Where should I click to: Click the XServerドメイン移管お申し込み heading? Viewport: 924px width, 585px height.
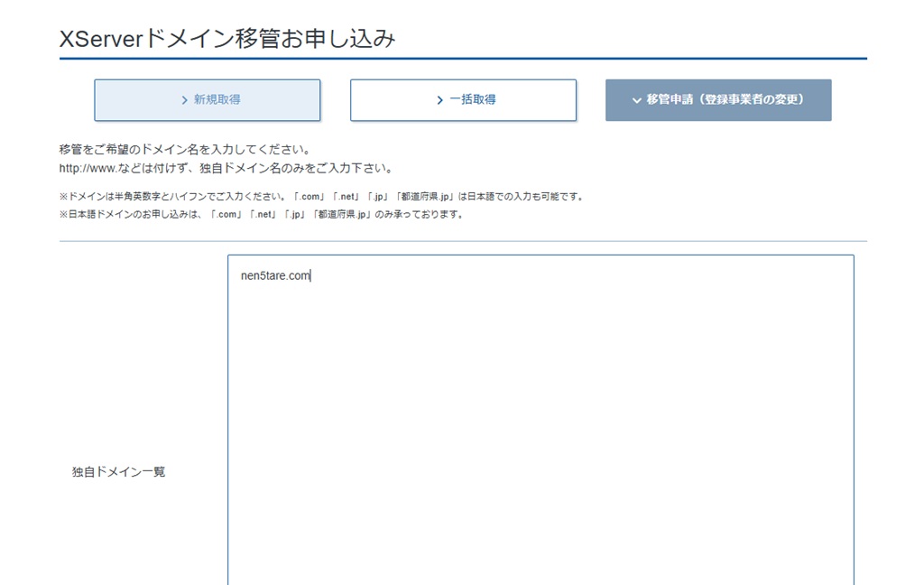(x=227, y=39)
